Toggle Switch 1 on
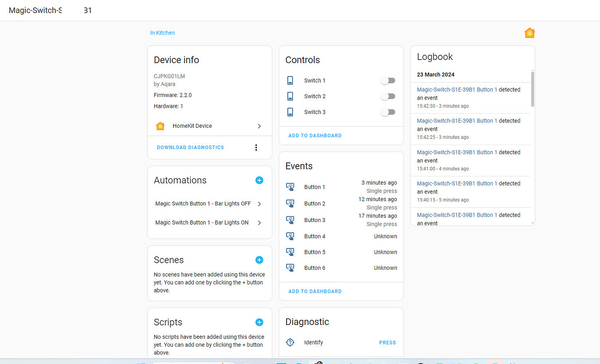This screenshot has width=600, height=364. pos(388,80)
